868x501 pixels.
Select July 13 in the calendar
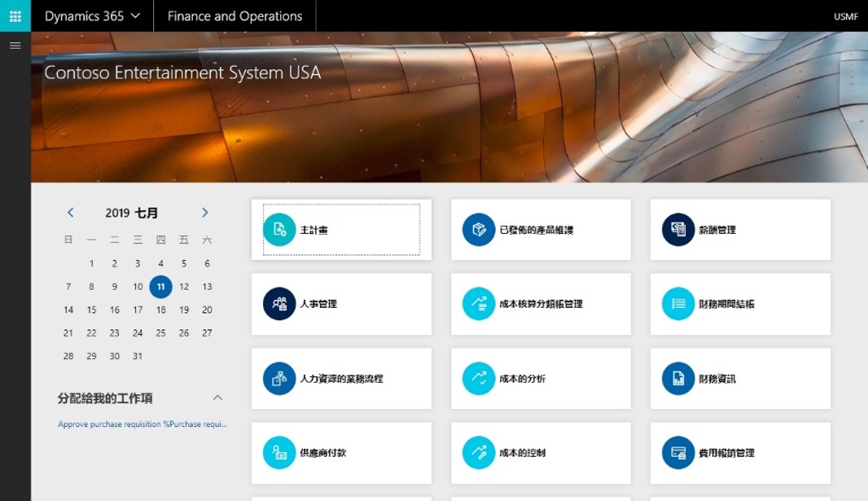[x=207, y=286]
